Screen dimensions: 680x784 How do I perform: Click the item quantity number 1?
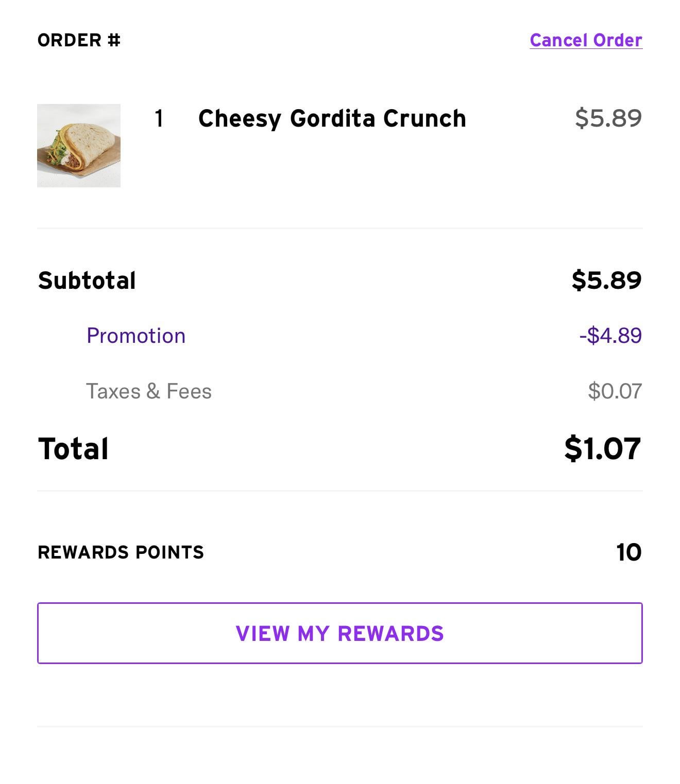coord(159,118)
